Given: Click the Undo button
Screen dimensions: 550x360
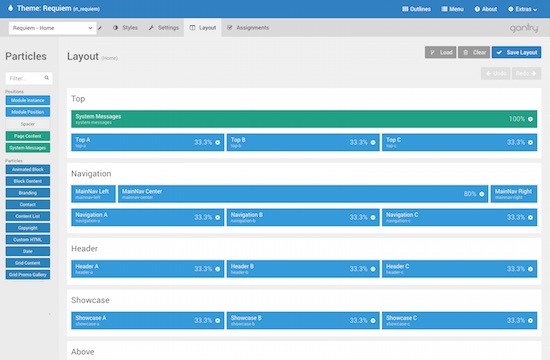Looking at the screenshot, I should [x=496, y=73].
